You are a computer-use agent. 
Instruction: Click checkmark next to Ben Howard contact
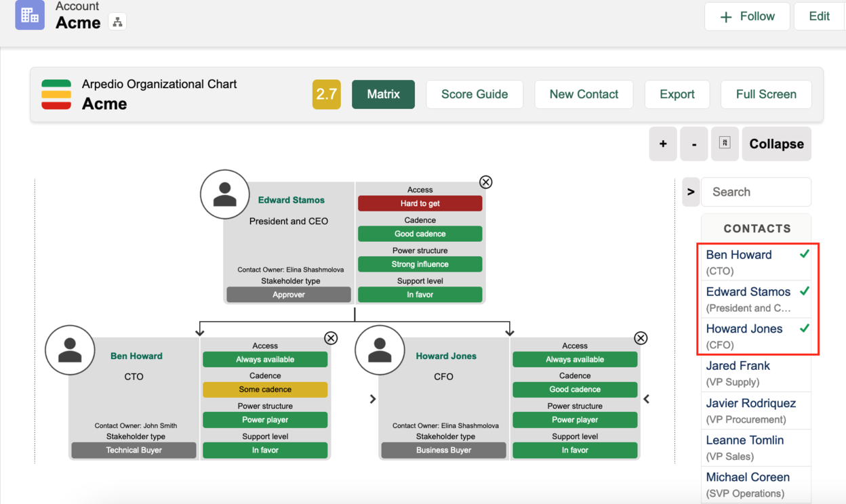(x=805, y=254)
